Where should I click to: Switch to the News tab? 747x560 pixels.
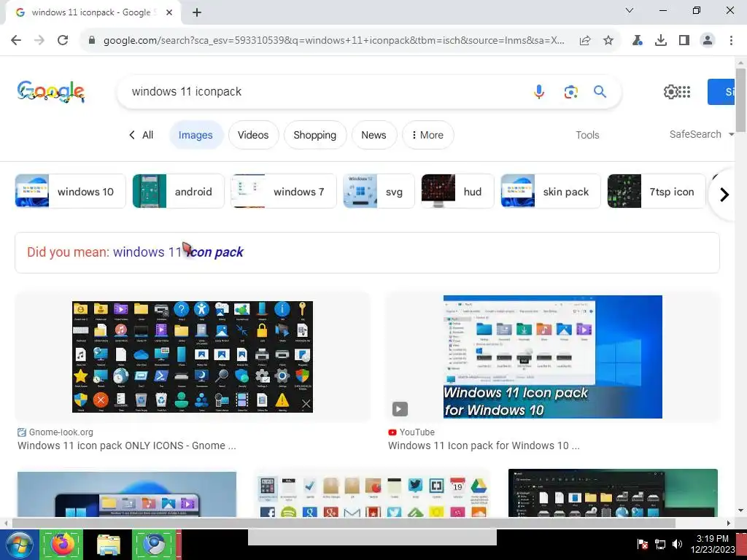pos(374,135)
